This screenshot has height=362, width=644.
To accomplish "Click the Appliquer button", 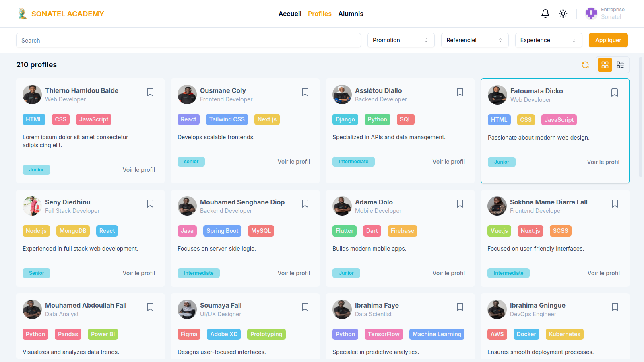I will 608,40.
